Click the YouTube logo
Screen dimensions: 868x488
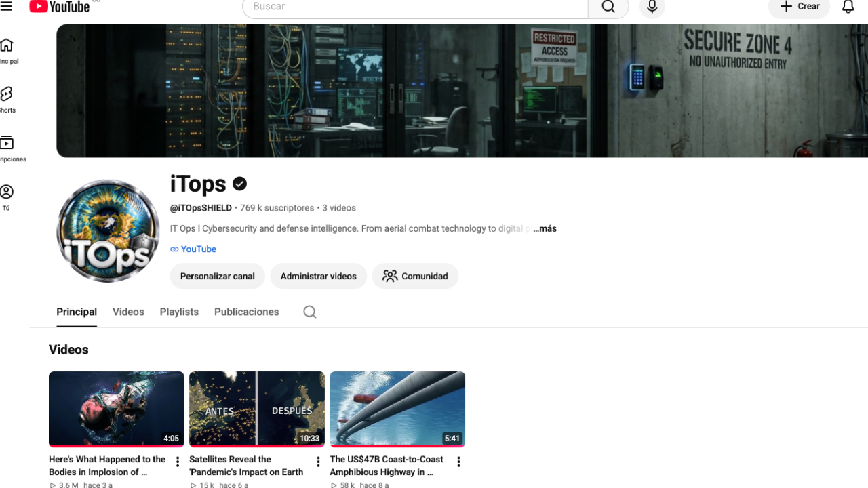(x=60, y=7)
